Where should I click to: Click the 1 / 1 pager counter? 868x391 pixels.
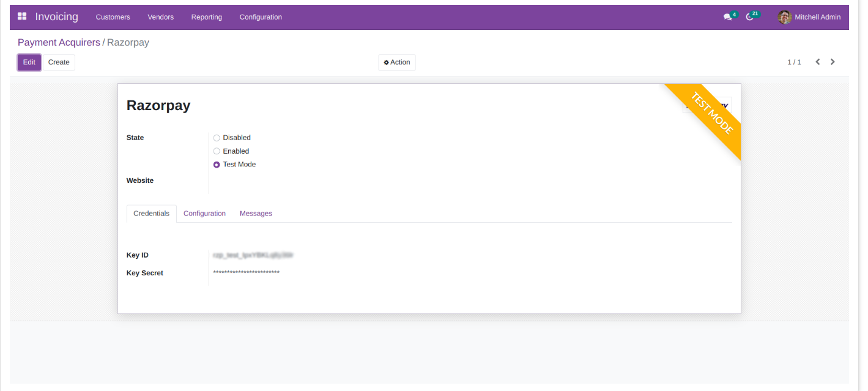click(794, 62)
